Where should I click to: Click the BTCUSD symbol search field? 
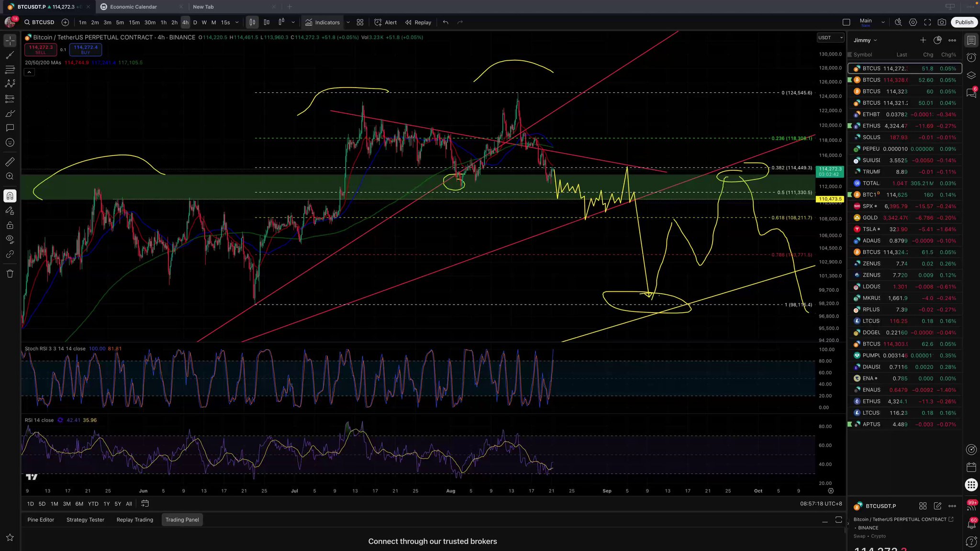pyautogui.click(x=40, y=22)
